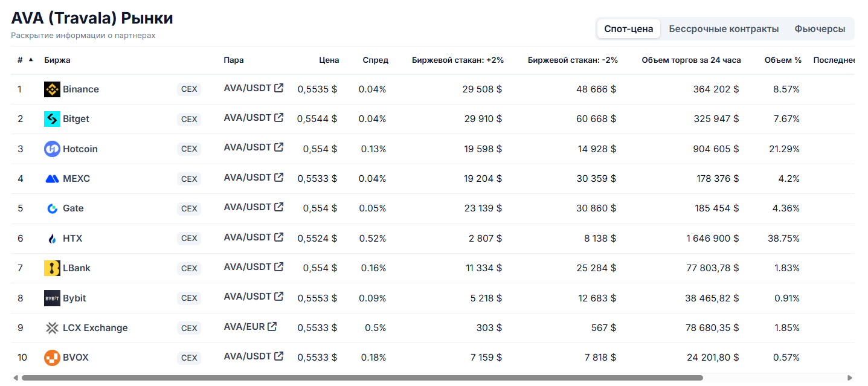This screenshot has height=386, width=868.
Task: Open the Bybit exchange link
Action: (74, 298)
